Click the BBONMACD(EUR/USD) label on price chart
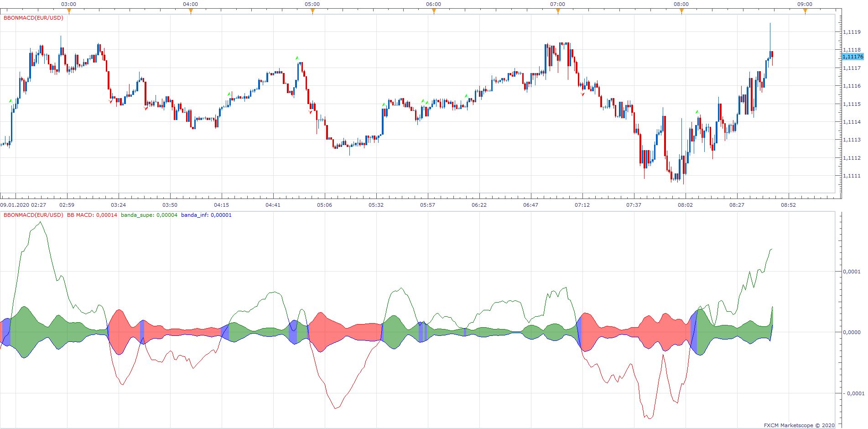The width and height of the screenshot is (868, 429). [33, 18]
